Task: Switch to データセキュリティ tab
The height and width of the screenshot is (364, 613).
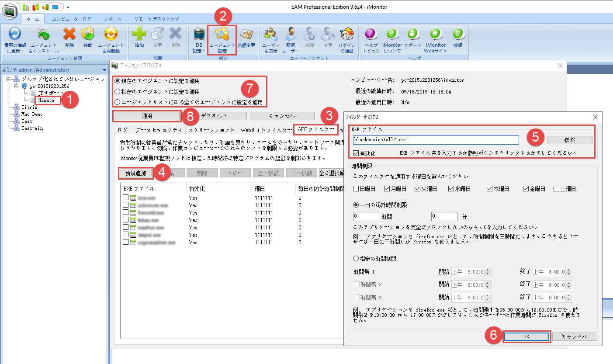Action: pyautogui.click(x=158, y=130)
